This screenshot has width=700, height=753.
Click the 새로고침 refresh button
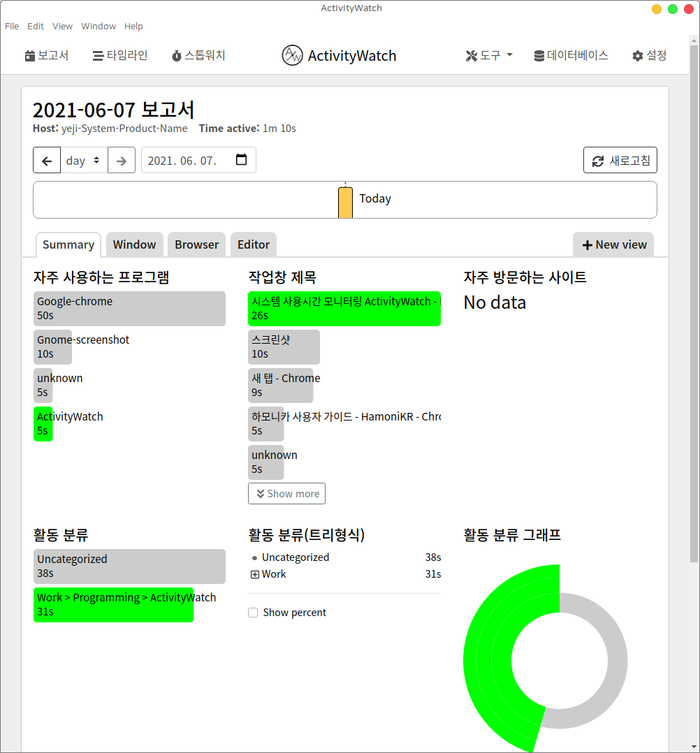[x=620, y=161]
